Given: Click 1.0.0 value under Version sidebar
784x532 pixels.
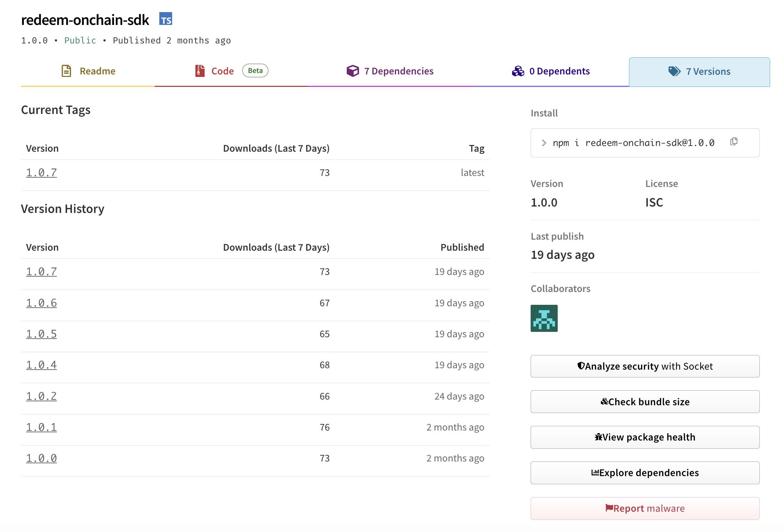Looking at the screenshot, I should pyautogui.click(x=544, y=203).
